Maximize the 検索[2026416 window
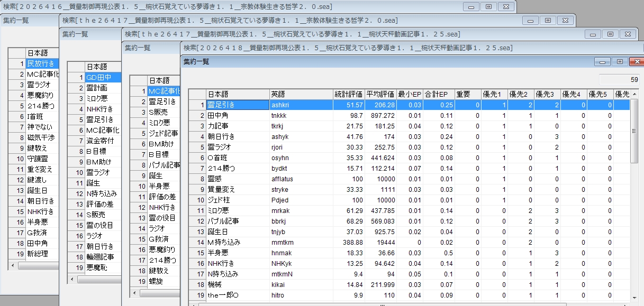644x306 pixels. [x=488, y=6]
